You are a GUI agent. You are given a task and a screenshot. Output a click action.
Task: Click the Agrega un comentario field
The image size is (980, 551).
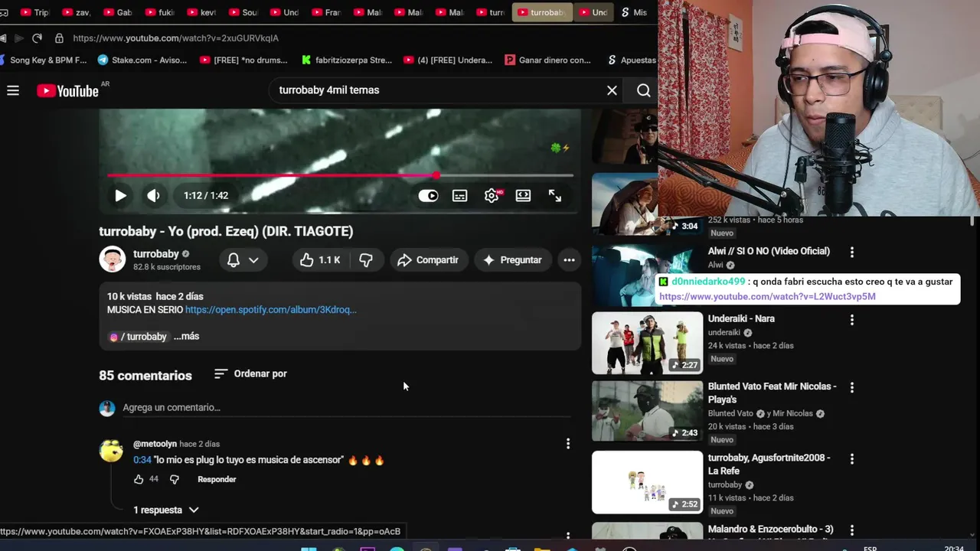click(x=347, y=408)
